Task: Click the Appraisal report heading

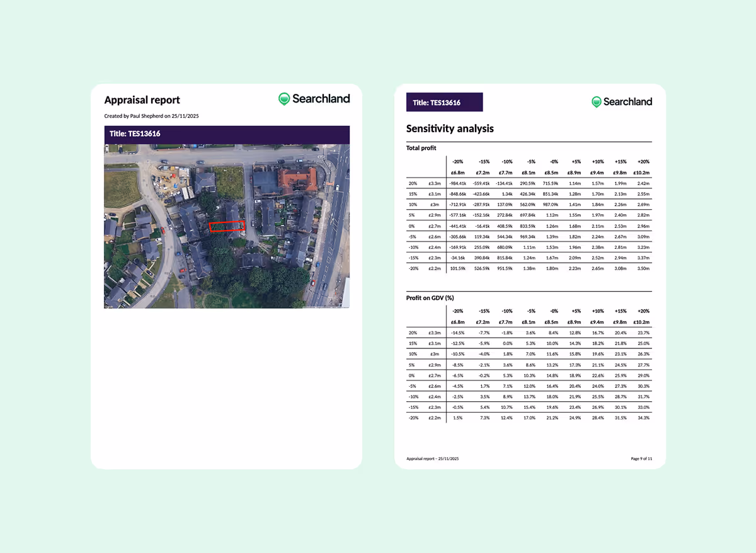Action: coord(142,100)
